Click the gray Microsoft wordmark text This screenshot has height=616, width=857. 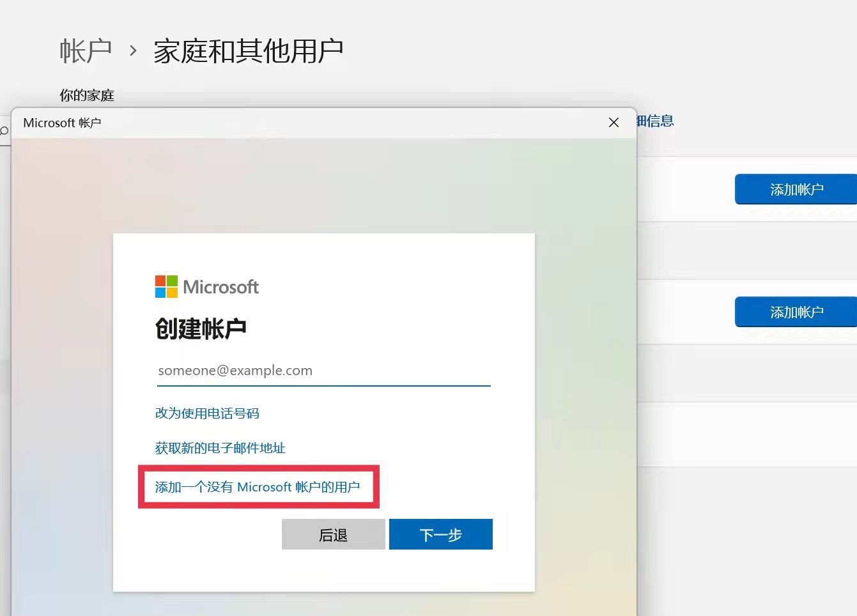220,287
